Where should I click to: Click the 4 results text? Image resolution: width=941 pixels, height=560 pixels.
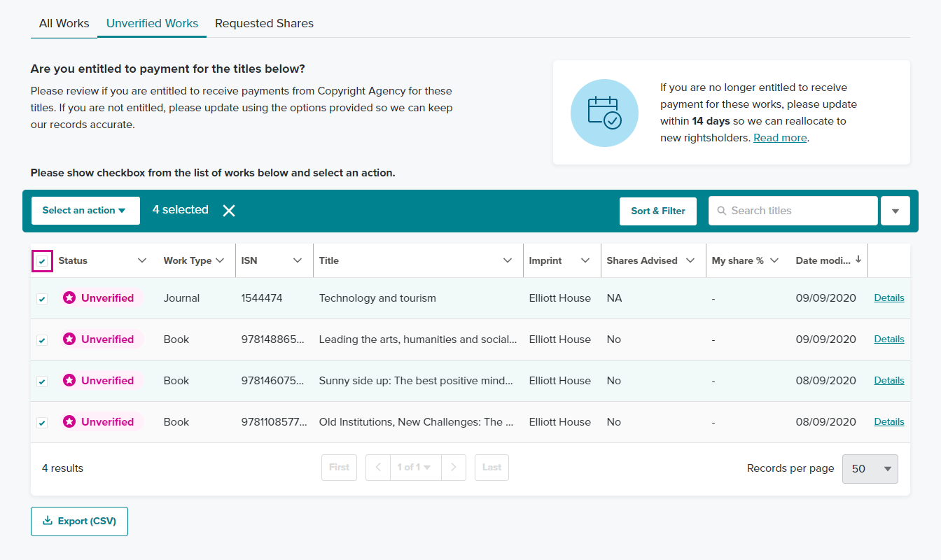coord(62,468)
